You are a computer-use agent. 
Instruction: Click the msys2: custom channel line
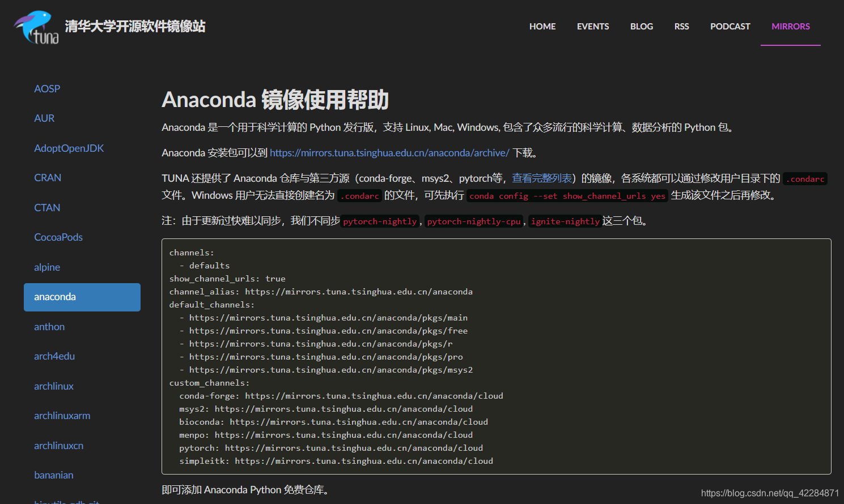coord(326,409)
